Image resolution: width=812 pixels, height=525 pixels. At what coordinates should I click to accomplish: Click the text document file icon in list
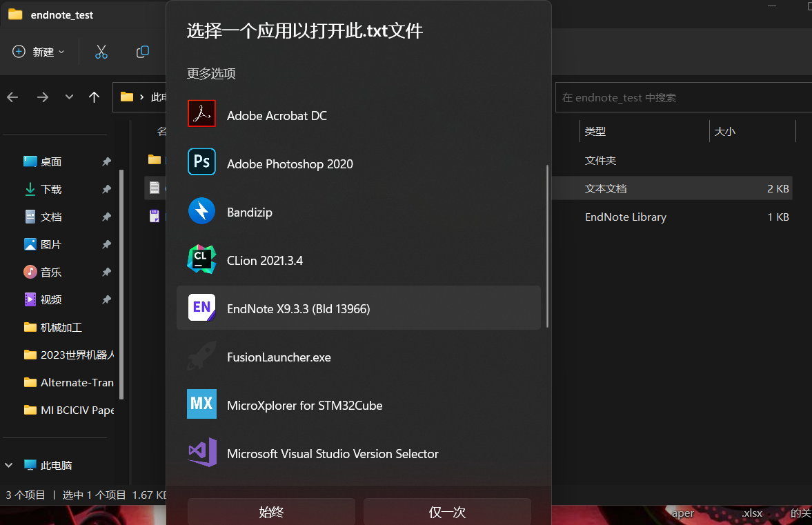(155, 188)
